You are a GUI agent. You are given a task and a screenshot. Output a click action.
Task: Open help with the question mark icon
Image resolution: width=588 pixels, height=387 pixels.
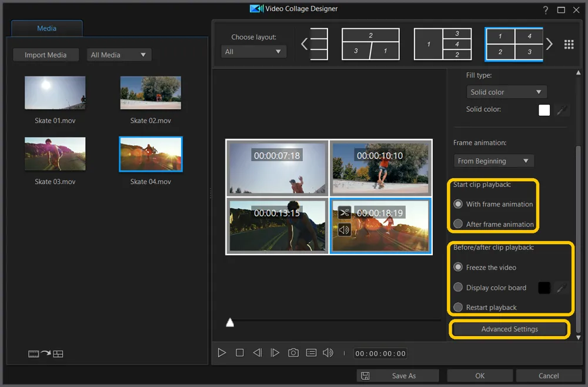[x=546, y=10]
